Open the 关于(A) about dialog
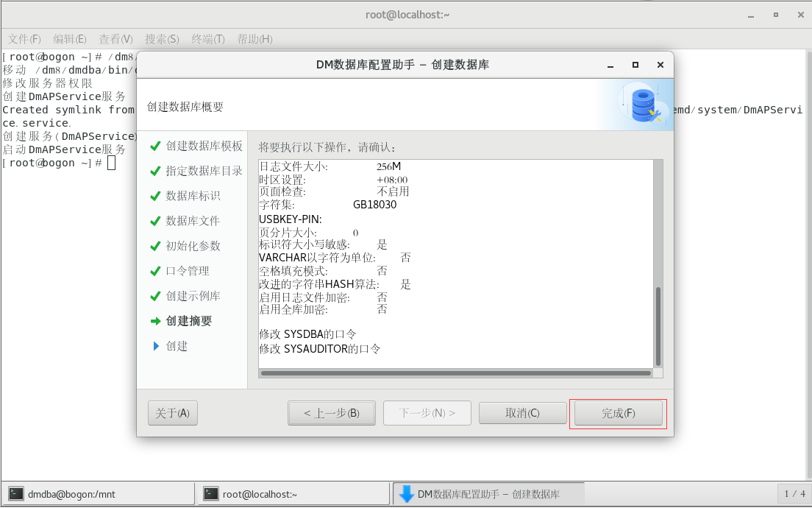812x508 pixels. click(172, 413)
